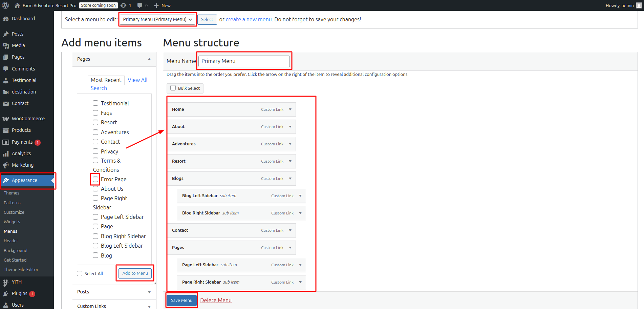Select Menus under Appearance
The image size is (644, 309).
[10, 231]
